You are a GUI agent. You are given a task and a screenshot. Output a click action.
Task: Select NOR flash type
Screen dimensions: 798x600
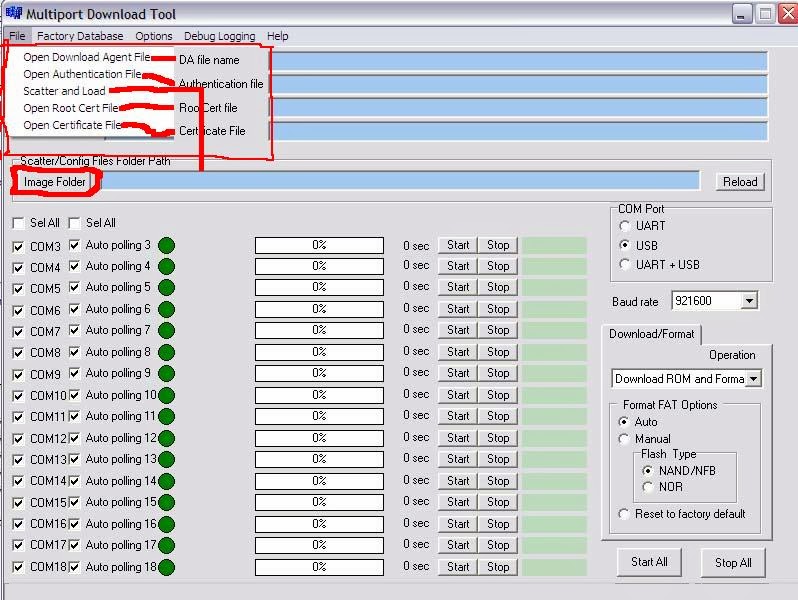[647, 487]
